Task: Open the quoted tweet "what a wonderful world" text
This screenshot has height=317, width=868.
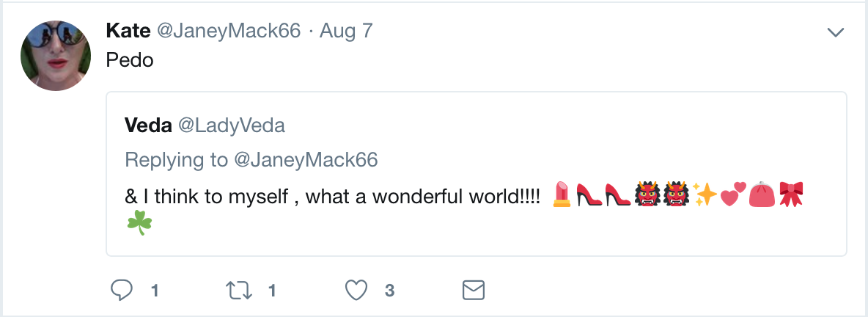Action: 334,196
